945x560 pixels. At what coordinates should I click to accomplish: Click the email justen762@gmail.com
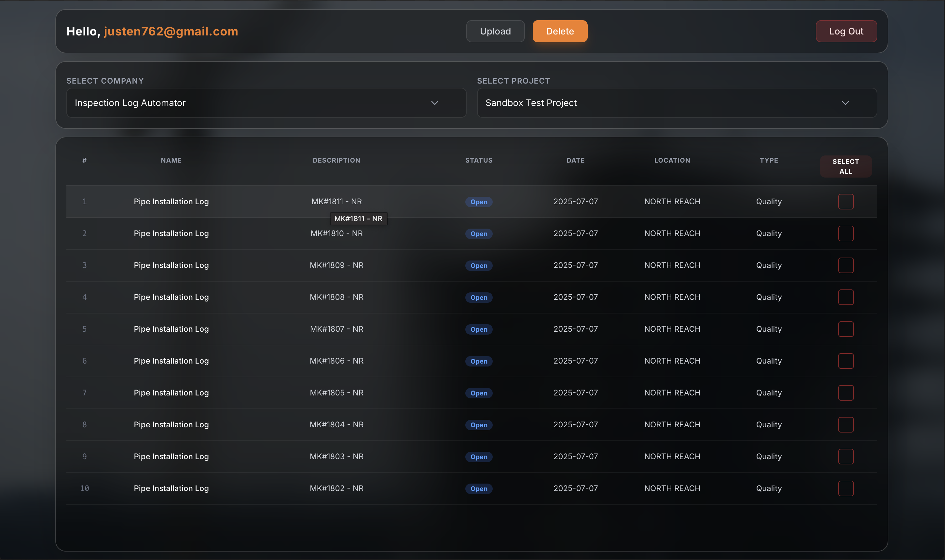pos(171,31)
